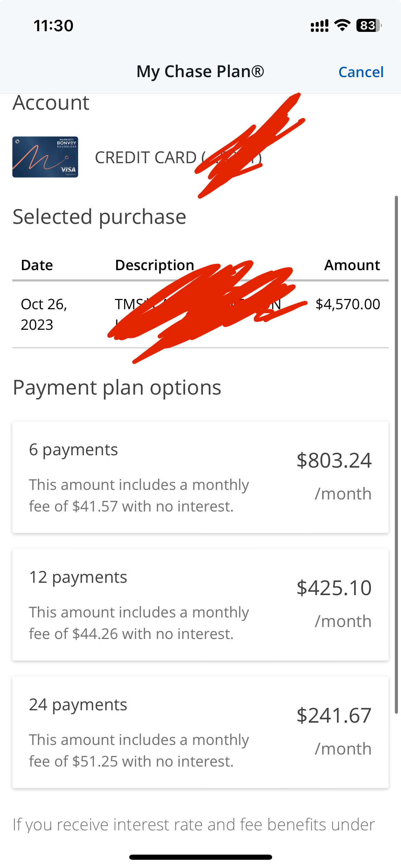Tap the My Chase Plan title
The image size is (401, 868).
click(200, 71)
